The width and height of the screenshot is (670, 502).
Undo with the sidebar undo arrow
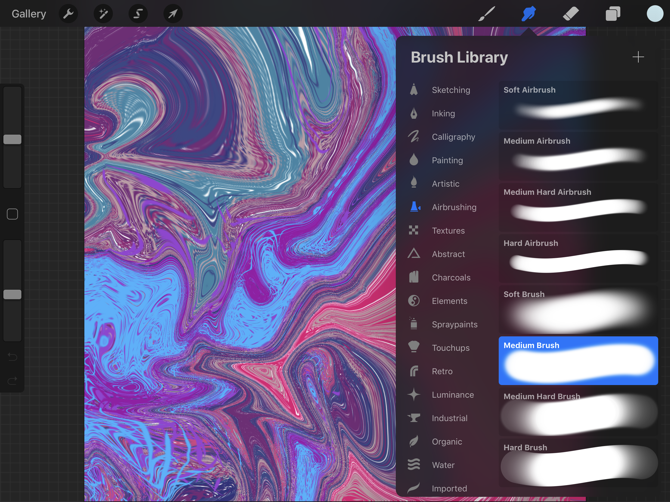pyautogui.click(x=12, y=356)
